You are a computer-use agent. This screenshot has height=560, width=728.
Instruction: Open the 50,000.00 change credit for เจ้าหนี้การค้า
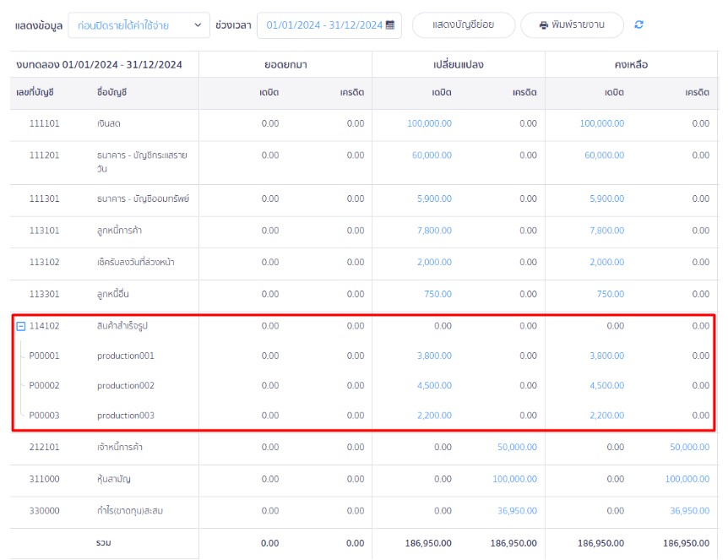tap(517, 447)
